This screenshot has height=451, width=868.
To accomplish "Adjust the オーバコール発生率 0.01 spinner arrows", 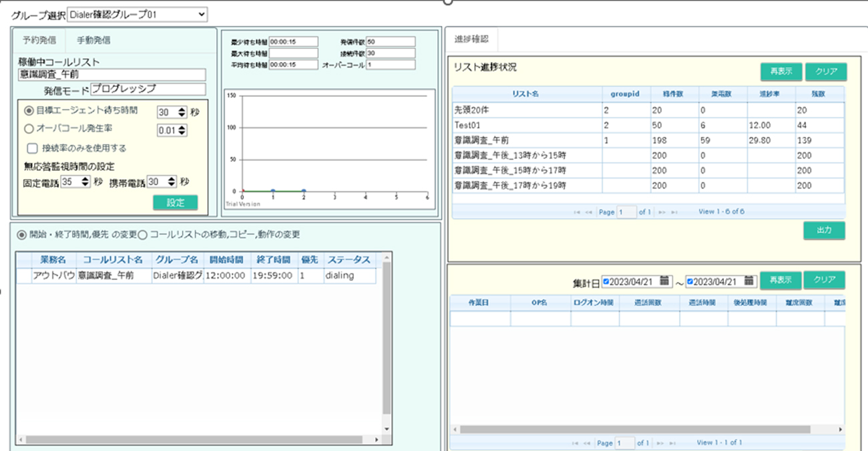I will click(x=182, y=130).
